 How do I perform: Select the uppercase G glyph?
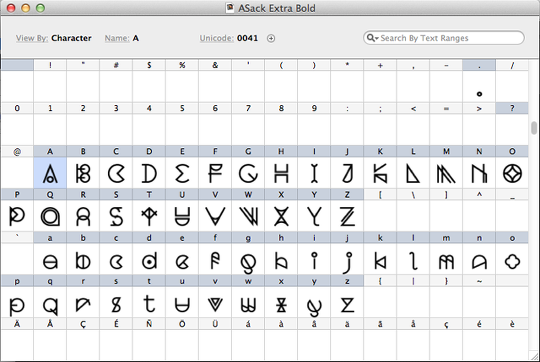248,173
